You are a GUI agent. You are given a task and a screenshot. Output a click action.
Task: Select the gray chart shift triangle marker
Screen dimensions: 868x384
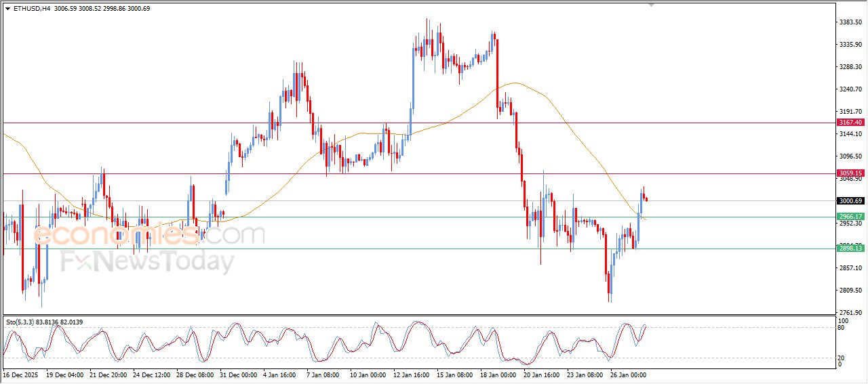click(x=651, y=5)
